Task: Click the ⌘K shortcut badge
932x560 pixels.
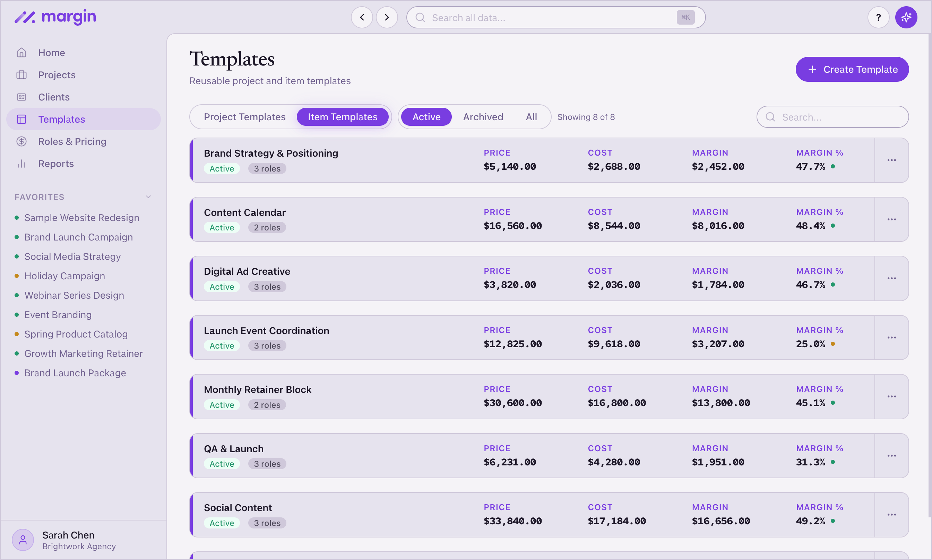Action: 685,17
